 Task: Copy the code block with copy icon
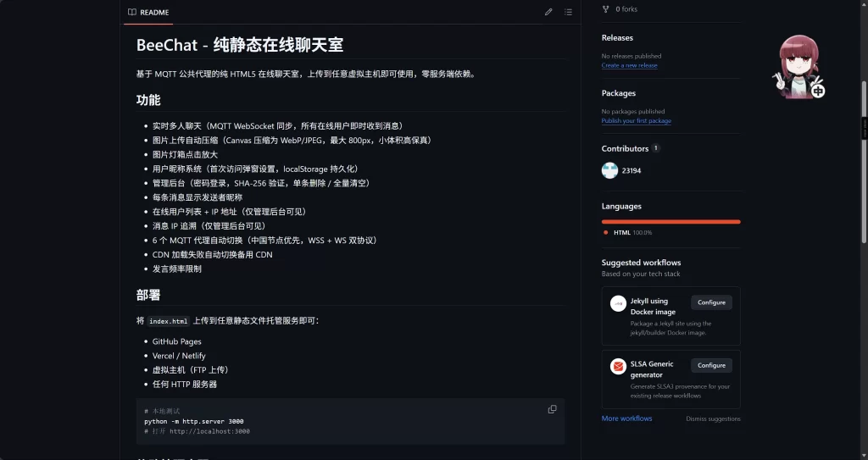tap(552, 410)
